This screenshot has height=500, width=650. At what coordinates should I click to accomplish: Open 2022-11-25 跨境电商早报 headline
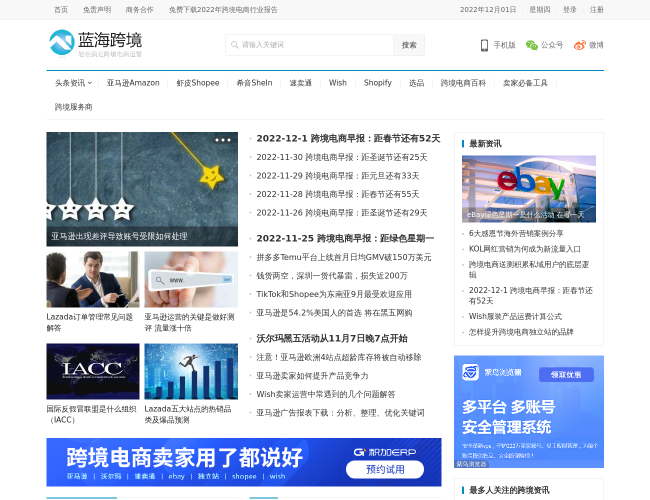345,238
